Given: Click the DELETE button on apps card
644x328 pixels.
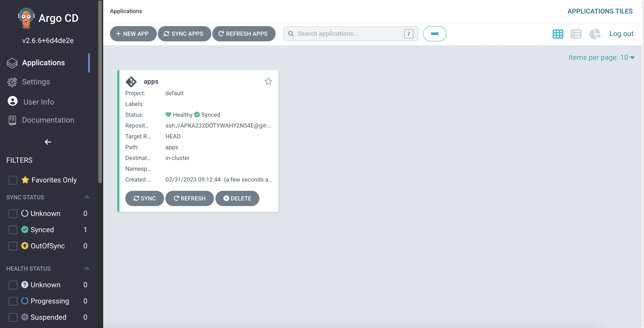Looking at the screenshot, I should (237, 198).
